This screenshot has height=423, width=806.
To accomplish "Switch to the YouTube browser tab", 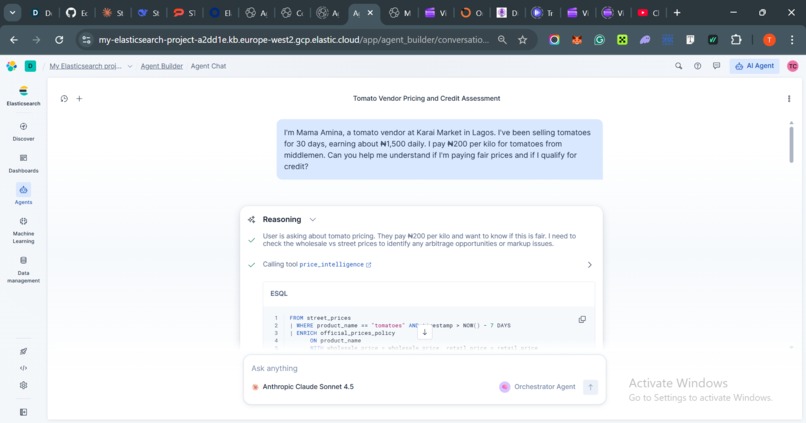I will point(648,13).
